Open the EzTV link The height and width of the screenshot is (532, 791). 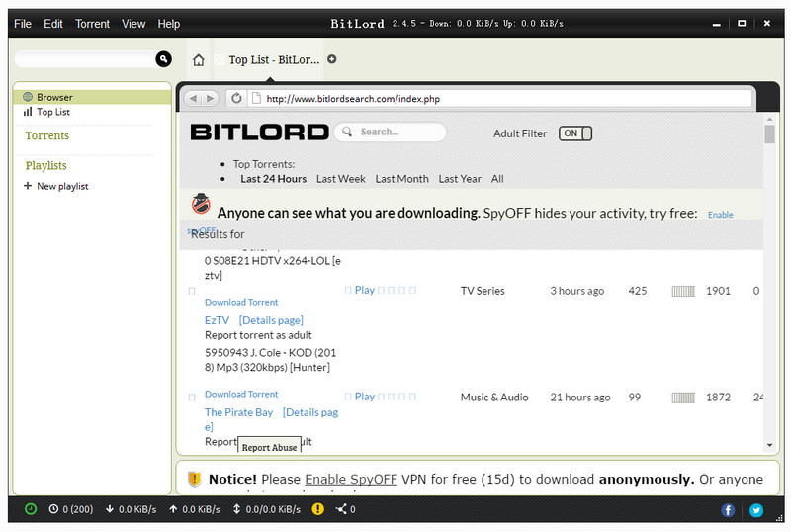coord(217,320)
